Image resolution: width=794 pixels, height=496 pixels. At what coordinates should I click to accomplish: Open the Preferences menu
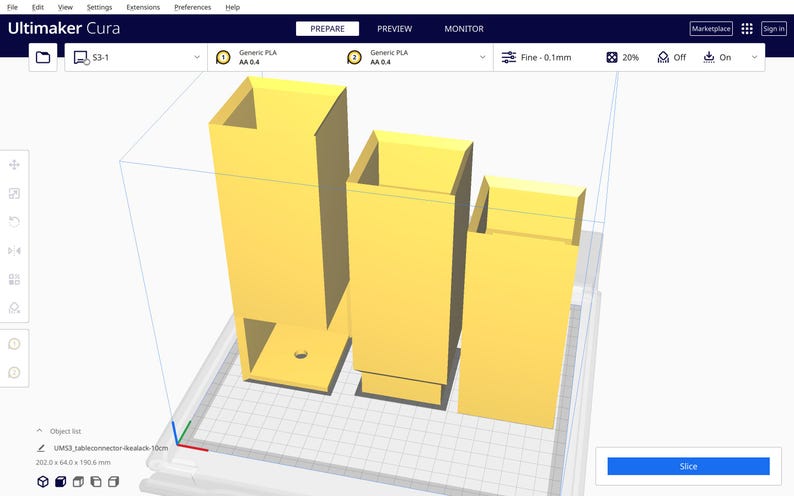pyautogui.click(x=192, y=7)
